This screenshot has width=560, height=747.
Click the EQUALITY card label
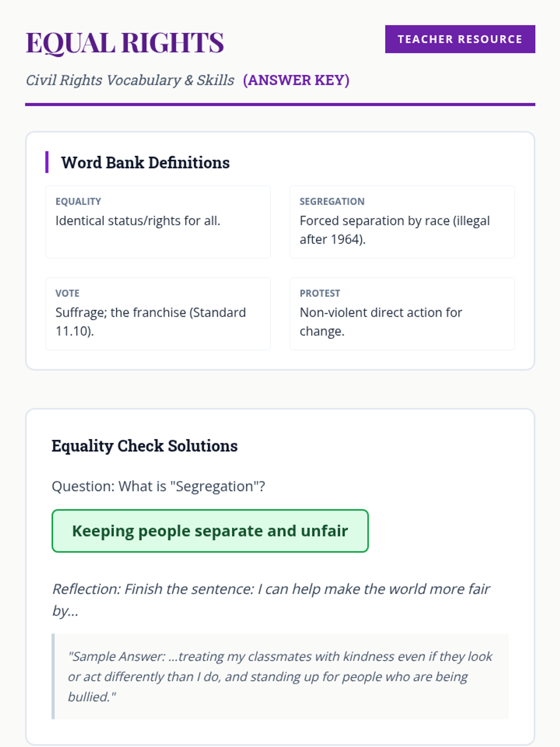tap(78, 201)
